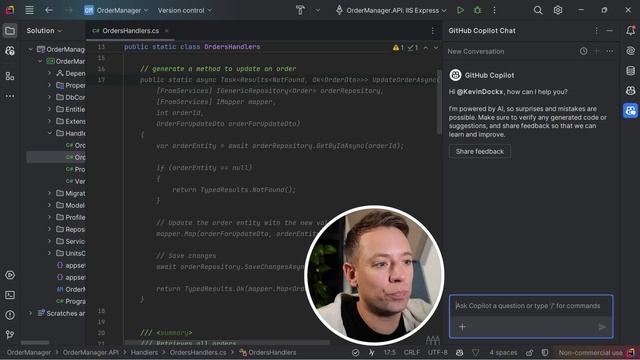
Task: Close the OrdersHandlers.cs tab
Action: point(167,31)
